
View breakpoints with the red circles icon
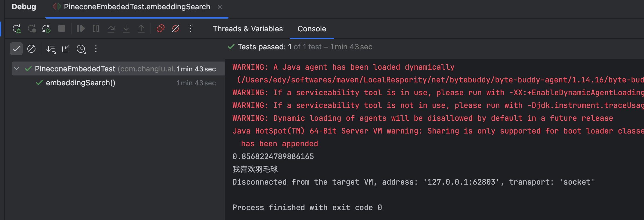(160, 28)
